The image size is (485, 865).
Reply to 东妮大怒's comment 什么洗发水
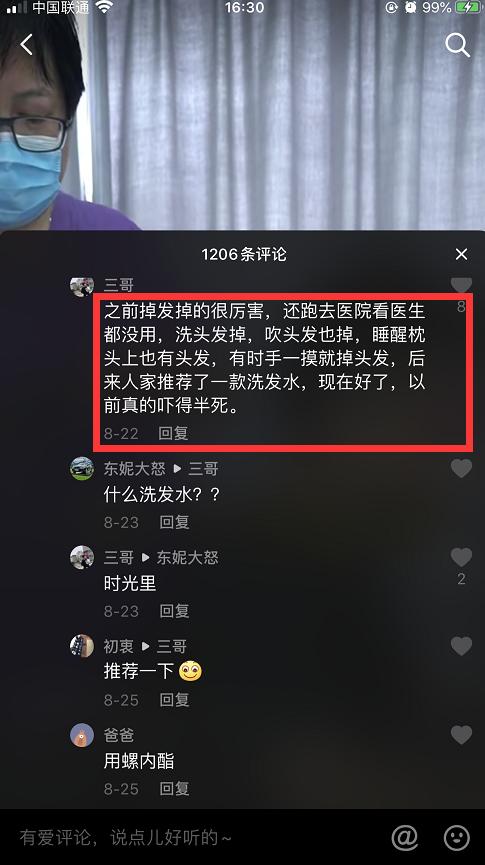174,522
